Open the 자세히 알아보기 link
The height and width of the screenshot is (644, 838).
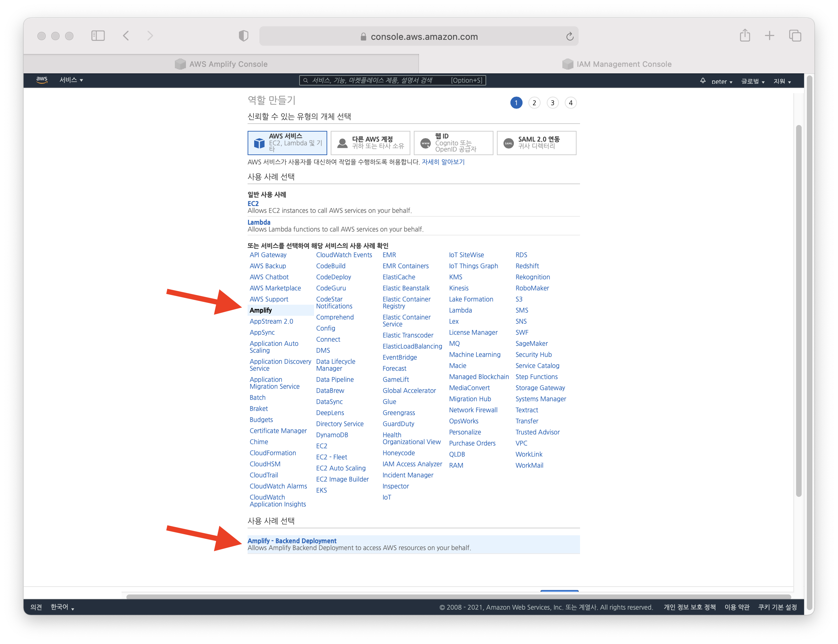443,162
